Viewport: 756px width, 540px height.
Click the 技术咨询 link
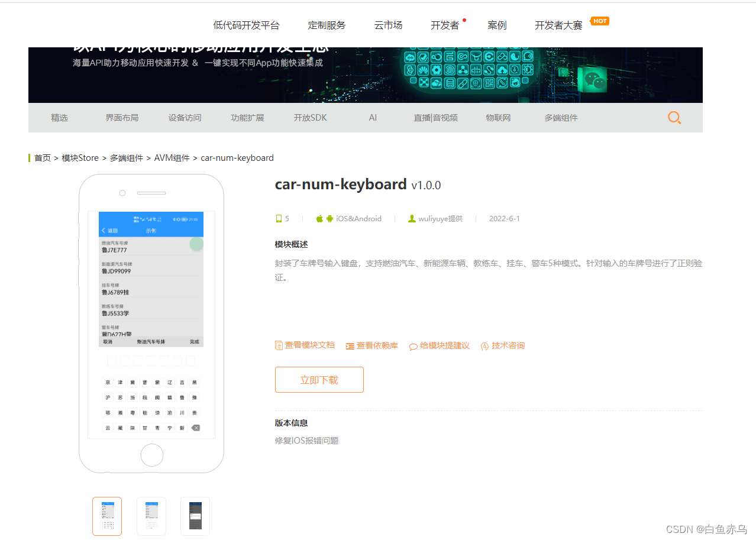point(508,346)
